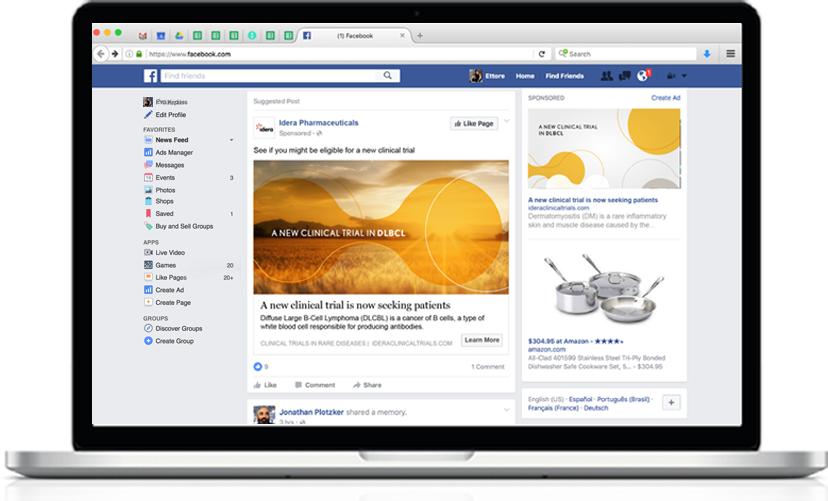The height and width of the screenshot is (501, 828).
Task: Open Ads Manager in the sidebar
Action: click(x=174, y=153)
